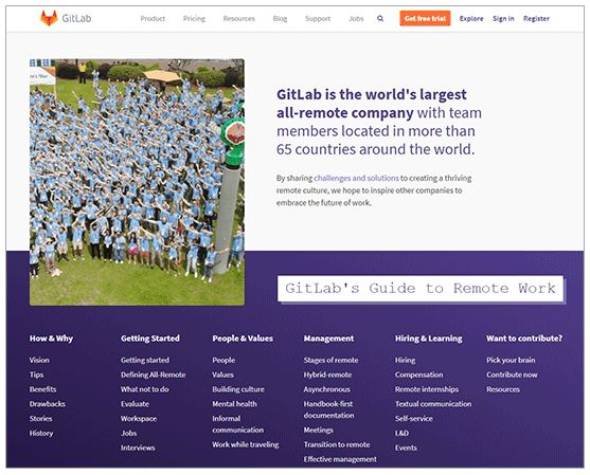
Task: Click the GitLab fox logo
Action: (49, 18)
